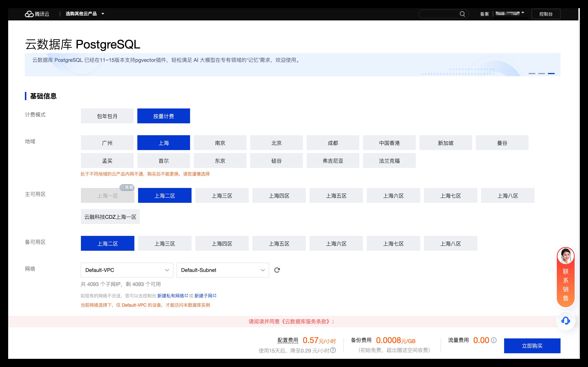Set primary zone to 上海三区
This screenshot has width=588, height=367.
[222, 195]
